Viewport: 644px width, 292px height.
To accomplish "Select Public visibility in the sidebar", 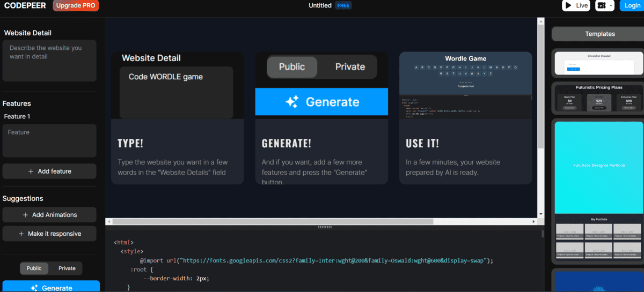I will [34, 268].
